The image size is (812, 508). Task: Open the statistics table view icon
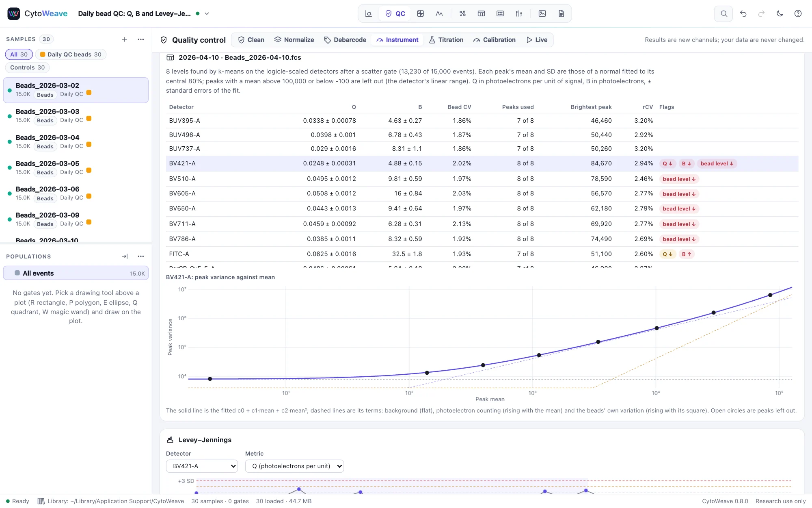point(482,13)
